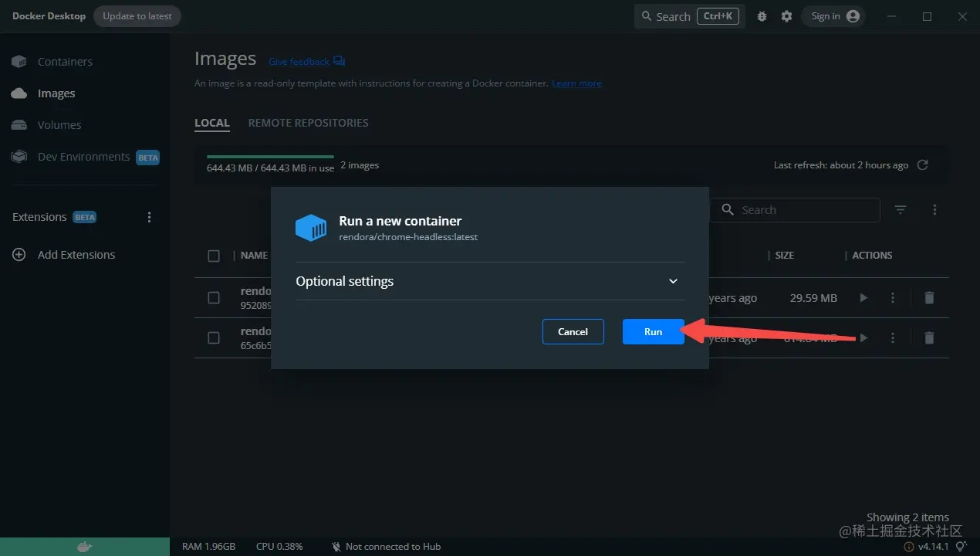Open the Learn more link
This screenshot has height=556, width=980.
[x=576, y=83]
